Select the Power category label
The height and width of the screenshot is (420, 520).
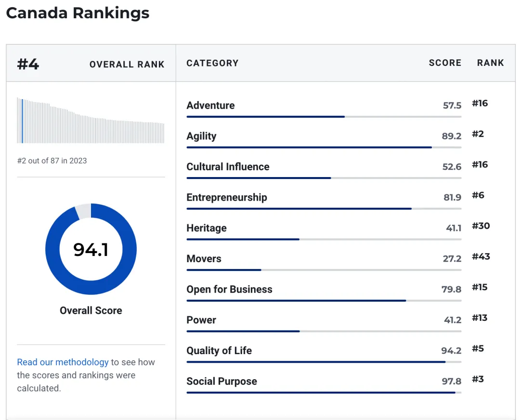[x=201, y=320]
